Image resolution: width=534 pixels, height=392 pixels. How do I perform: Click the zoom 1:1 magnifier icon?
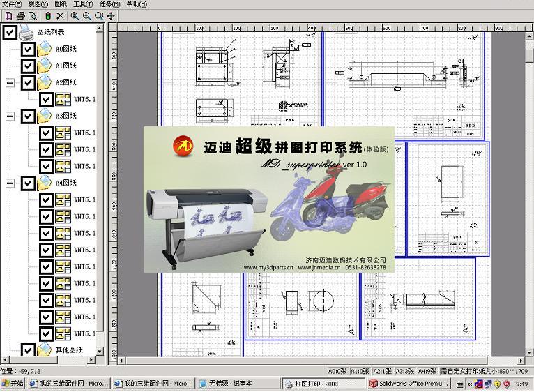tap(99, 15)
